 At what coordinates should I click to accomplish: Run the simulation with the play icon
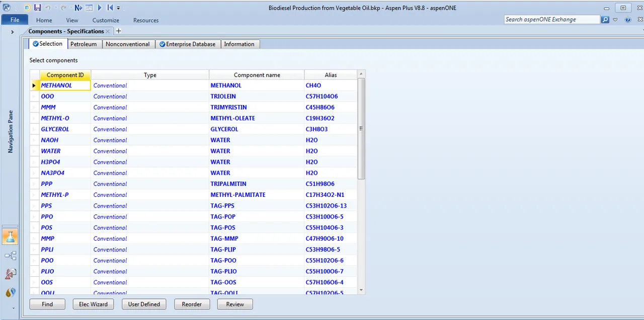point(100,8)
